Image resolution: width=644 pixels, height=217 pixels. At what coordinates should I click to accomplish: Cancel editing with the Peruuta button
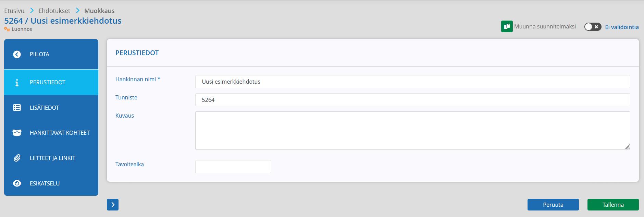click(x=553, y=205)
